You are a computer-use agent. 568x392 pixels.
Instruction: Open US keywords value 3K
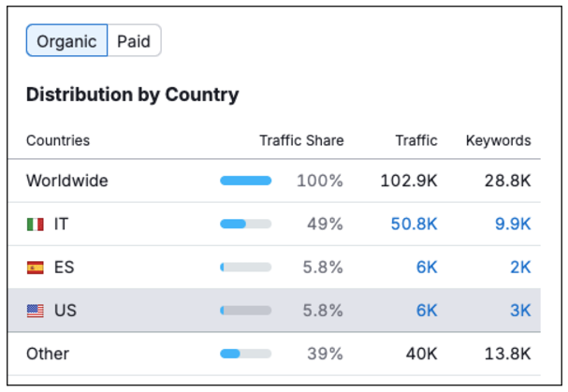coord(520,311)
